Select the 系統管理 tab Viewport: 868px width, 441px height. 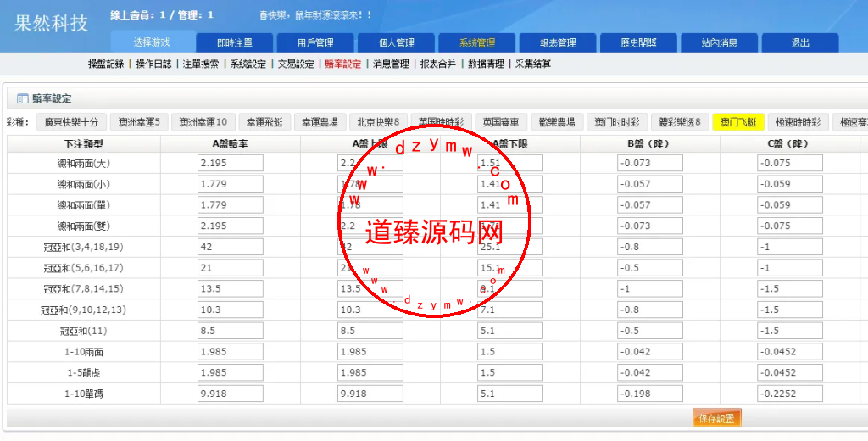477,42
